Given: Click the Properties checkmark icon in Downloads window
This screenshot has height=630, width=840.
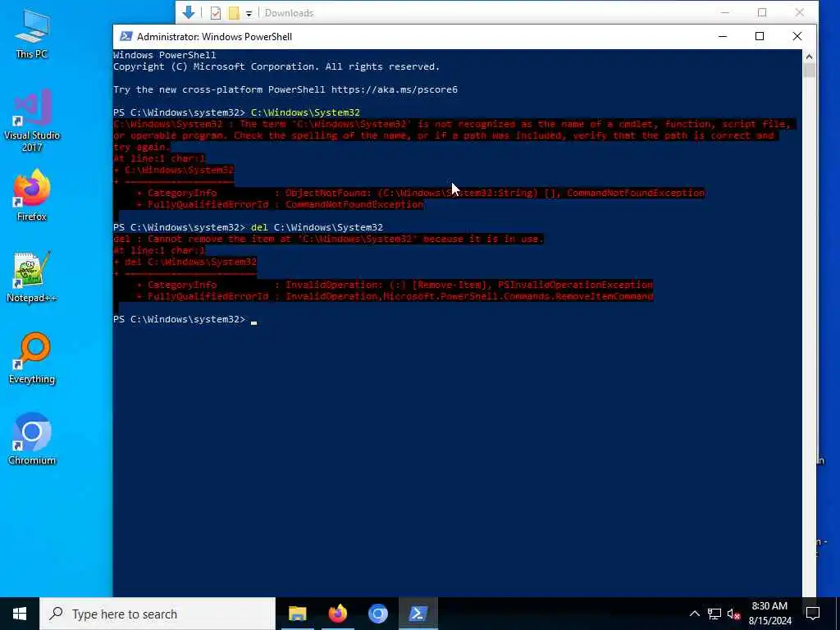Looking at the screenshot, I should pyautogui.click(x=216, y=13).
